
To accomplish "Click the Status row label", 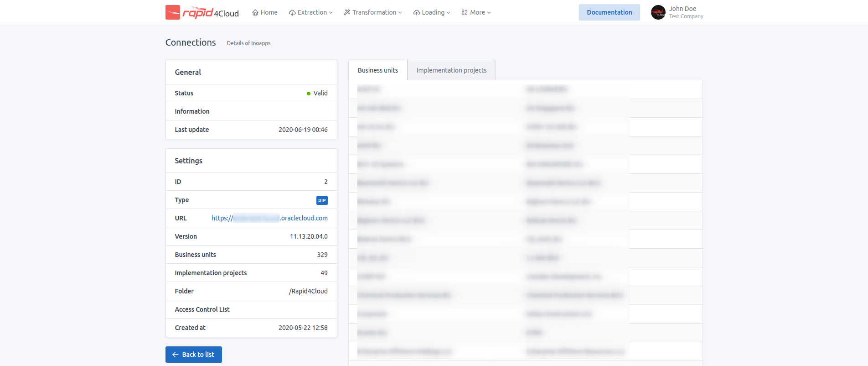I will (184, 93).
